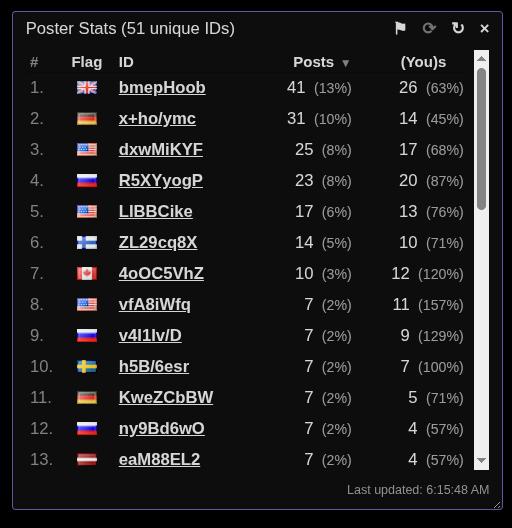Sort by the ID column header
Image resolution: width=512 pixels, height=528 pixels.
point(126,62)
